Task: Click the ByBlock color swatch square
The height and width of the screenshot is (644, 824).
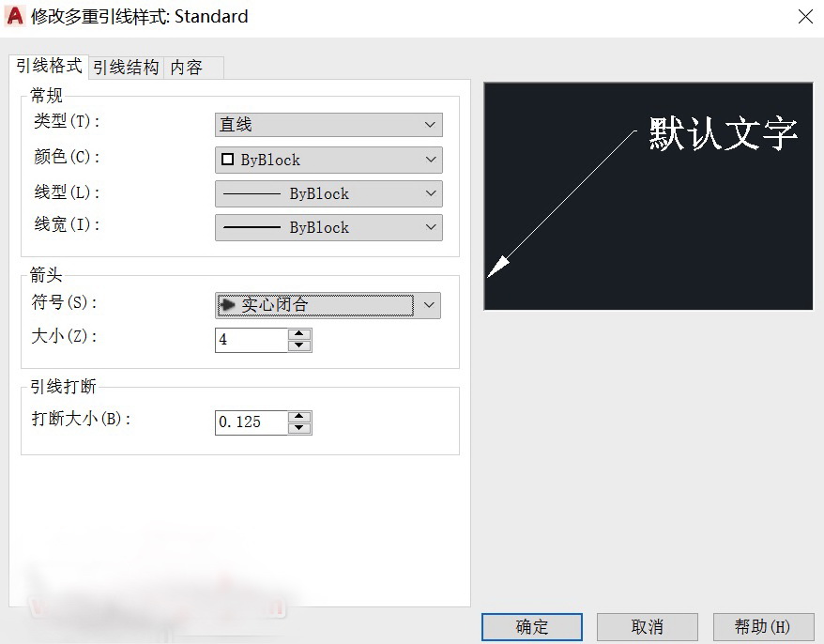Action: 227,160
